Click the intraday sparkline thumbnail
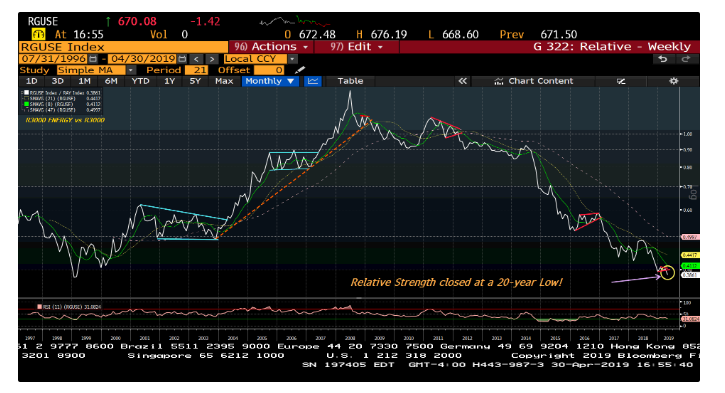Screen dimensions: 725x393 tap(294, 21)
